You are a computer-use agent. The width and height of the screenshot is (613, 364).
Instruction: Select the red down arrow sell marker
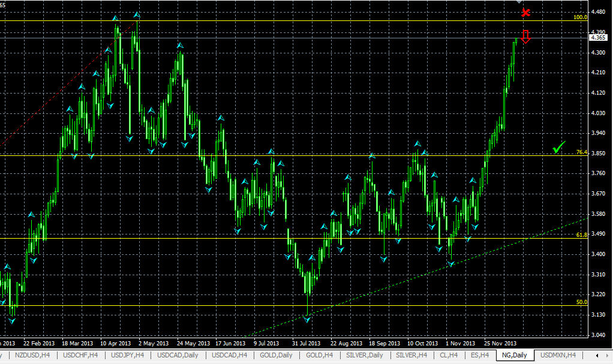click(x=525, y=37)
